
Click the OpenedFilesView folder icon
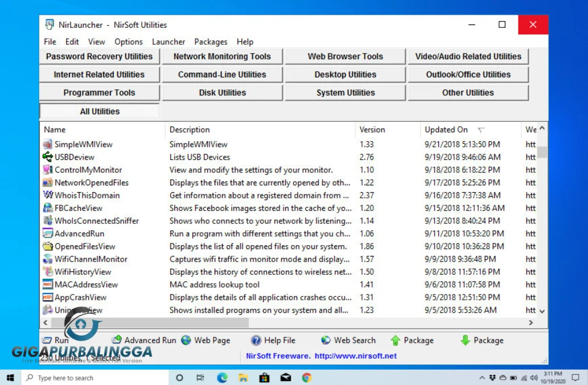pos(48,246)
